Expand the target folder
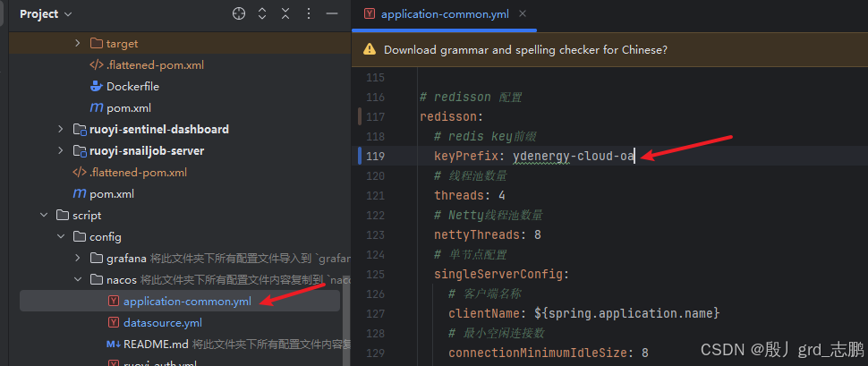Image resolution: width=868 pixels, height=366 pixels. [x=78, y=43]
